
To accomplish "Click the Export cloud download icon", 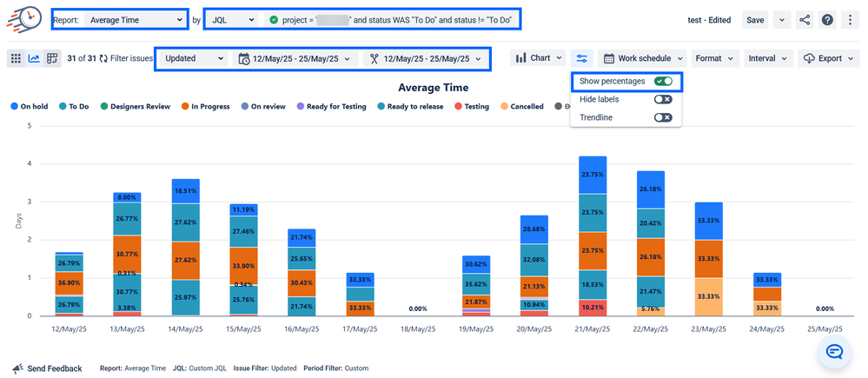I will [809, 58].
